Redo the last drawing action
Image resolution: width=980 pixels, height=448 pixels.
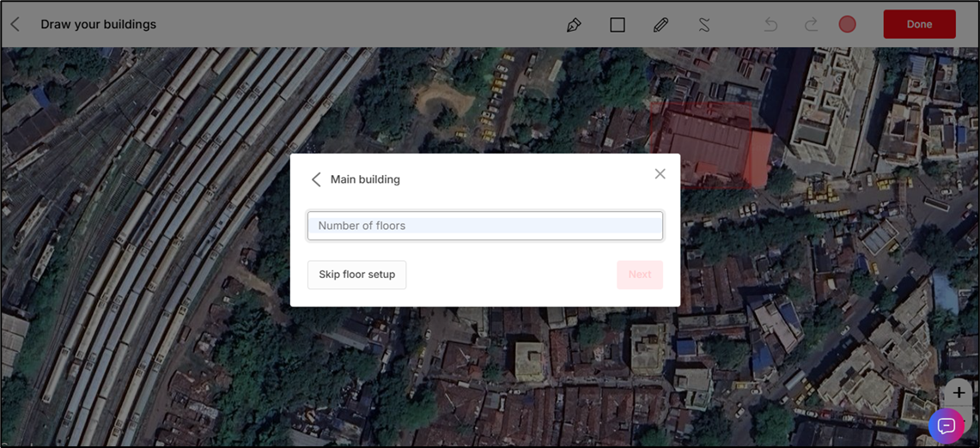point(811,25)
